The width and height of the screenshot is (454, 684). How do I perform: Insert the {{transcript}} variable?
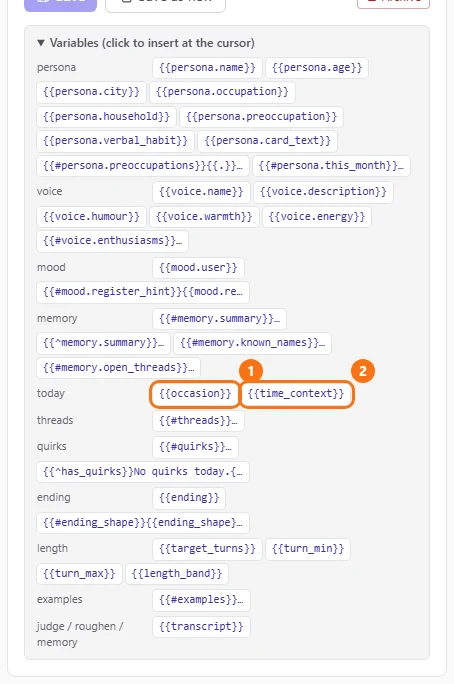[x=201, y=627]
